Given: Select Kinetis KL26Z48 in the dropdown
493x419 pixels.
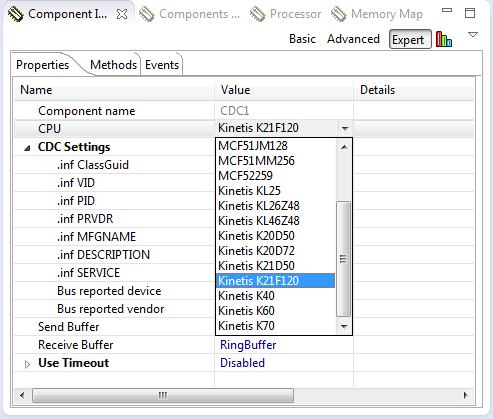Looking at the screenshot, I should (276, 206).
